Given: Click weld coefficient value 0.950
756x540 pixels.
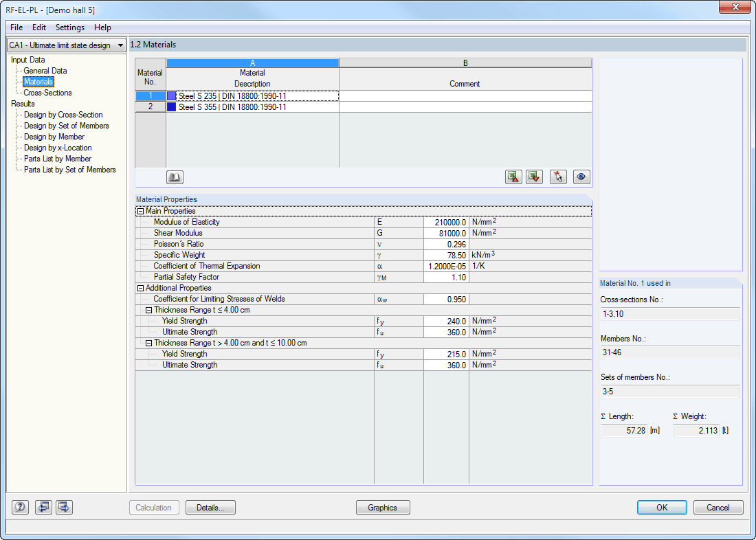Looking at the screenshot, I should click(x=446, y=300).
